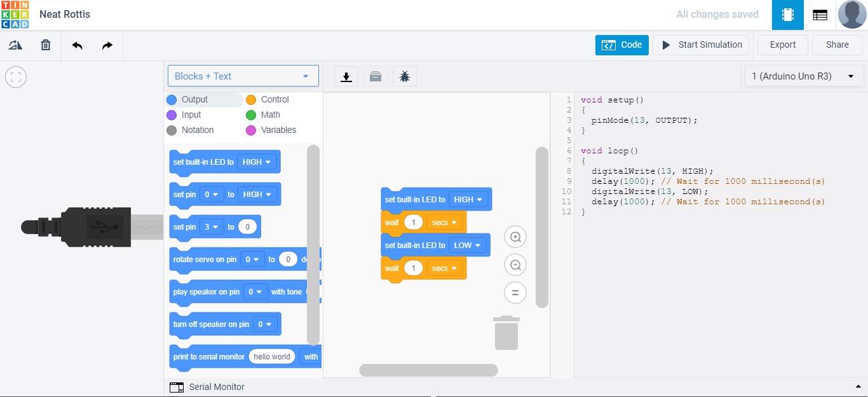The image size is (868, 397).
Task: Click the Export button
Action: click(x=783, y=45)
